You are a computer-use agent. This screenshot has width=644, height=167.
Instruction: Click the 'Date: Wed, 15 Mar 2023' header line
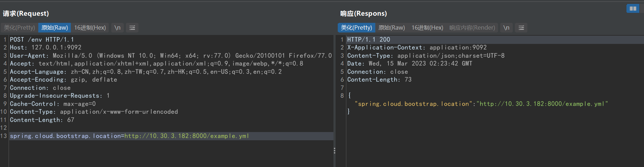click(410, 64)
